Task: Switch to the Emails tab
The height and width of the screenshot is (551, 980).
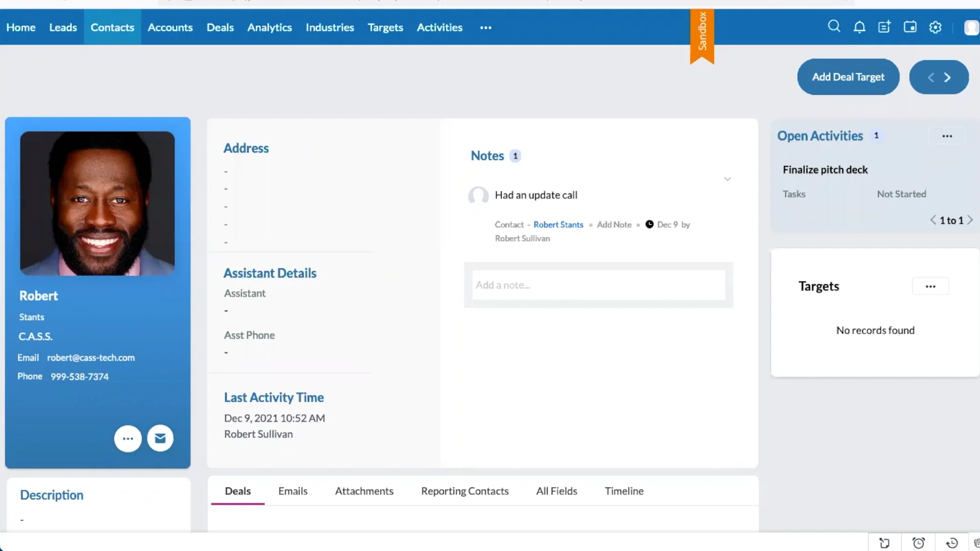Action: pyautogui.click(x=293, y=491)
